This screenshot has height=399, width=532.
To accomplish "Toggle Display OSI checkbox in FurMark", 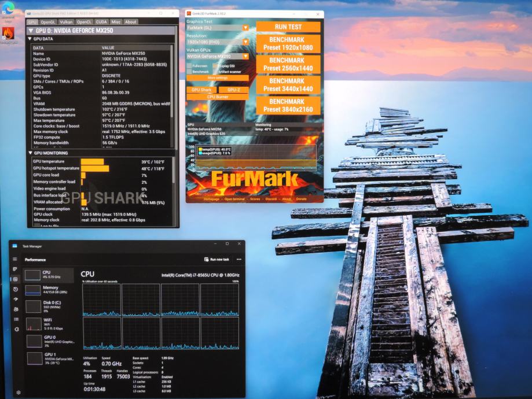I will [215, 66].
